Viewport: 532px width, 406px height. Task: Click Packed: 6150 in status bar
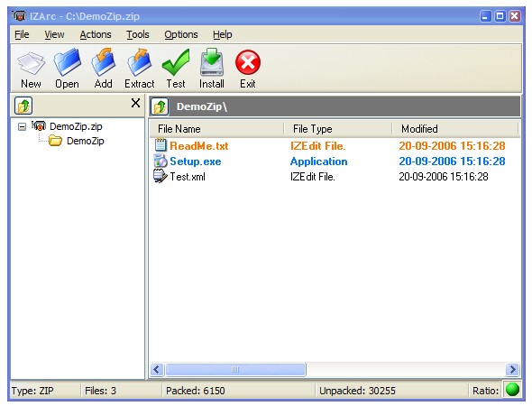click(196, 391)
